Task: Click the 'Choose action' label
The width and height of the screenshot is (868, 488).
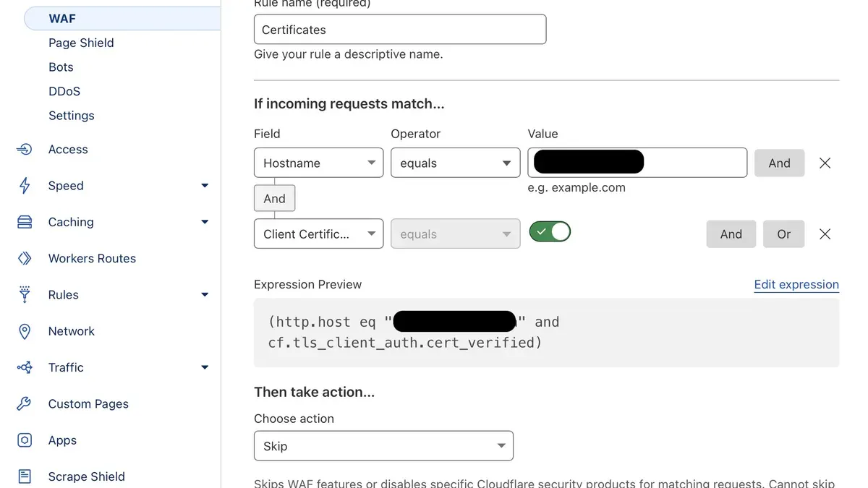Action: 294,419
